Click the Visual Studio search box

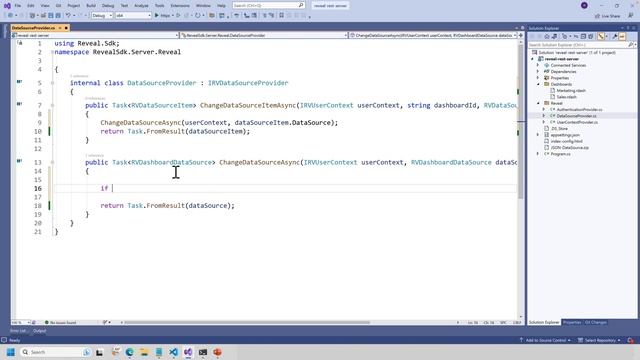pos(269,6)
